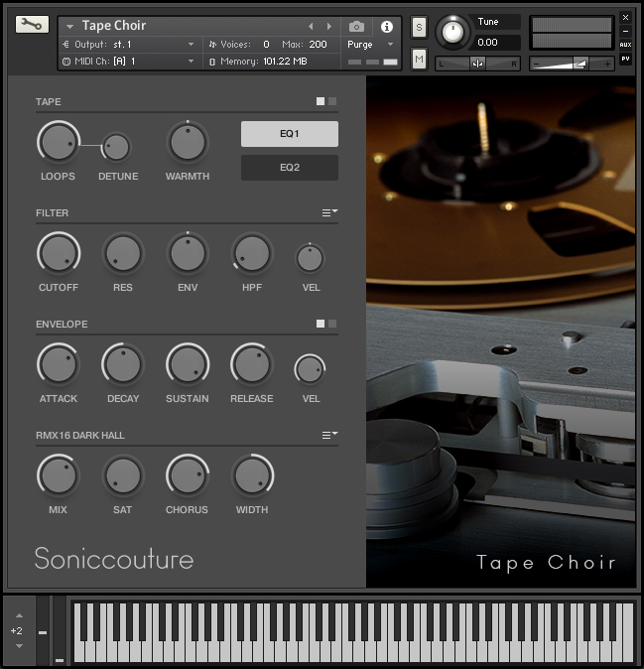Select the next preset arrow
This screenshot has width=644, height=669.
click(x=329, y=27)
